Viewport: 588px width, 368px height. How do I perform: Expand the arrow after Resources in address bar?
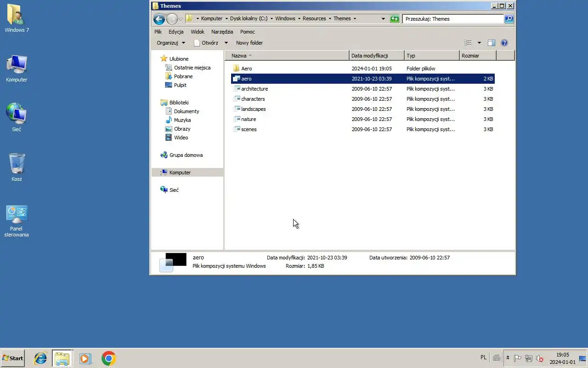pos(329,19)
